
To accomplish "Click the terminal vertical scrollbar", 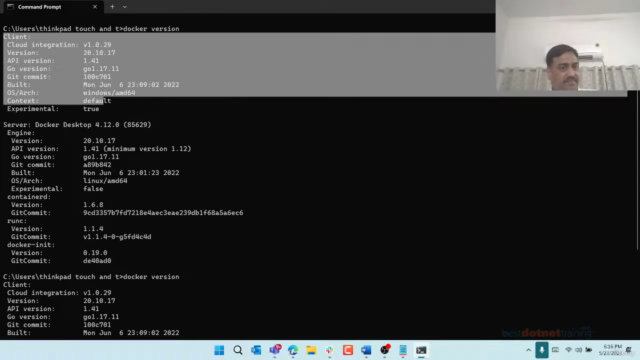I will click(x=638, y=169).
